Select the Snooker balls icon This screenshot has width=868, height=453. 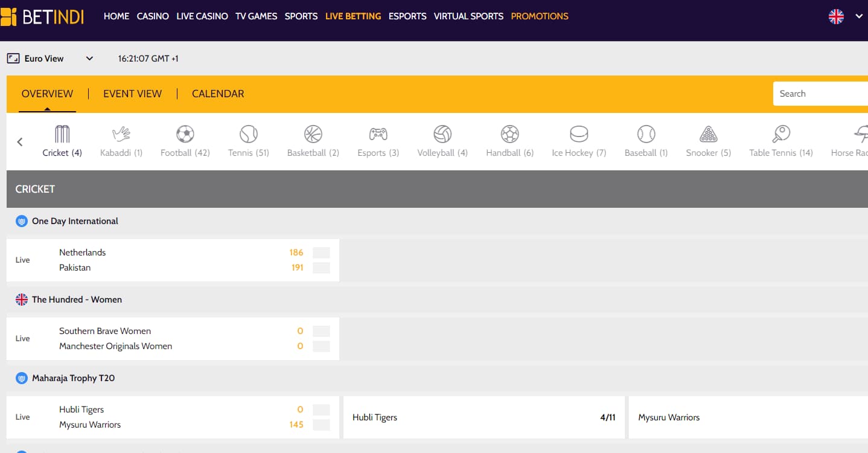click(709, 133)
